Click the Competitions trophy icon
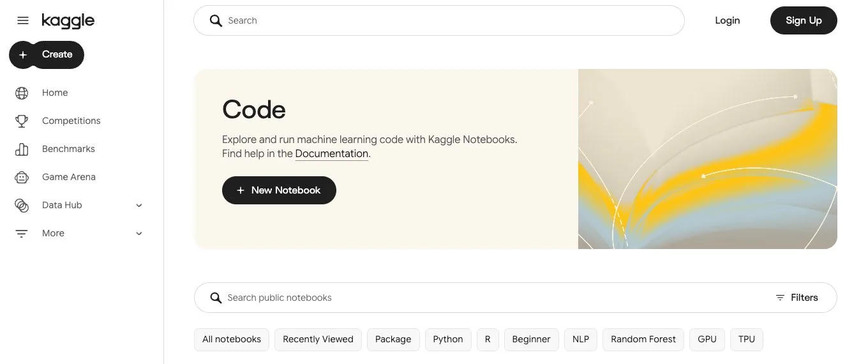This screenshot has width=868, height=364. (x=22, y=121)
